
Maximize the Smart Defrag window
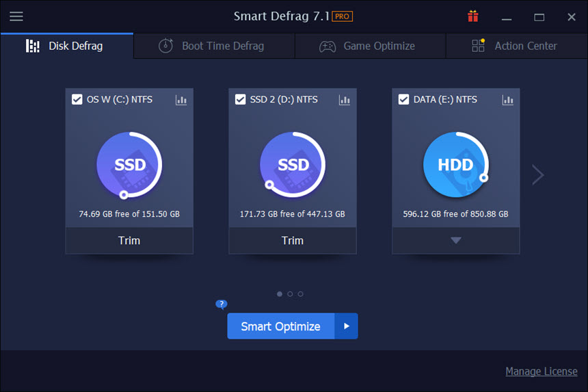[539, 17]
